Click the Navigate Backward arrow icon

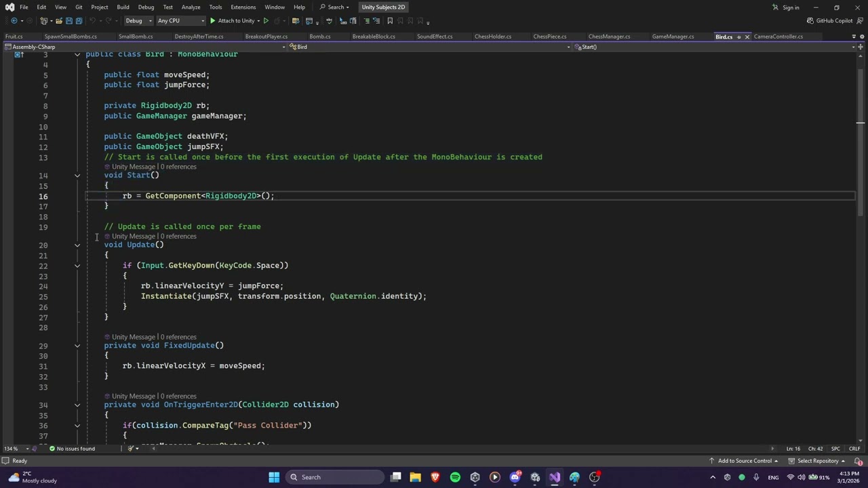[x=14, y=20]
